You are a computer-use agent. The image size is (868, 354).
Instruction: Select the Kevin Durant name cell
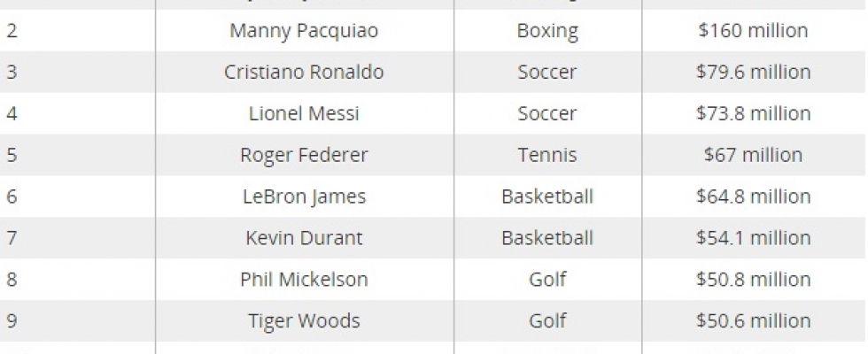[304, 238]
